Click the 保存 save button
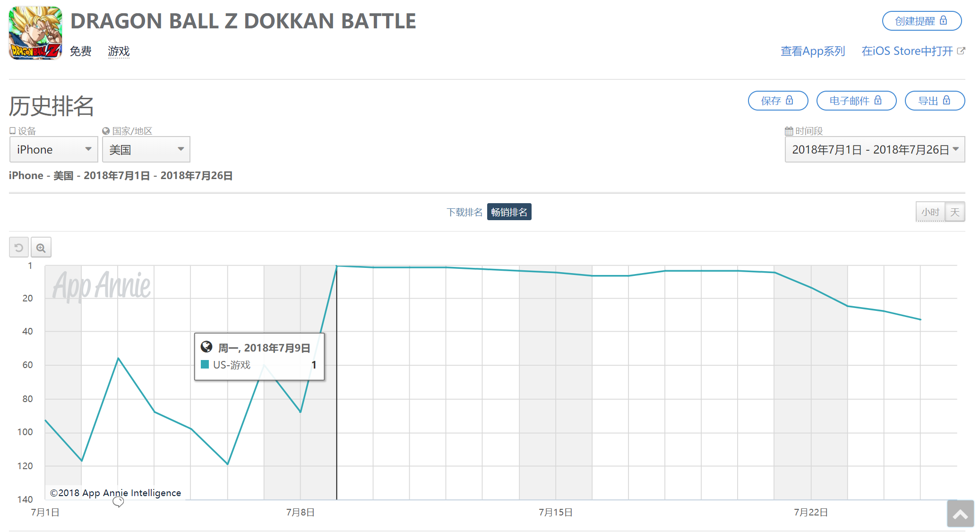Screen dimensions: 980x532 pos(778,101)
